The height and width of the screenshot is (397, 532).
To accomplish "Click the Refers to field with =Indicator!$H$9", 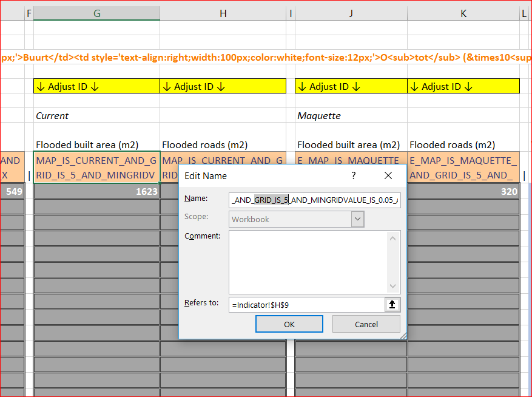I will pyautogui.click(x=306, y=305).
